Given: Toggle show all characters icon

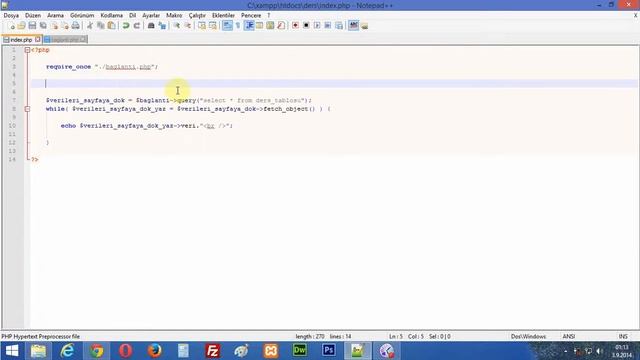Looking at the screenshot, I should pos(238,26).
